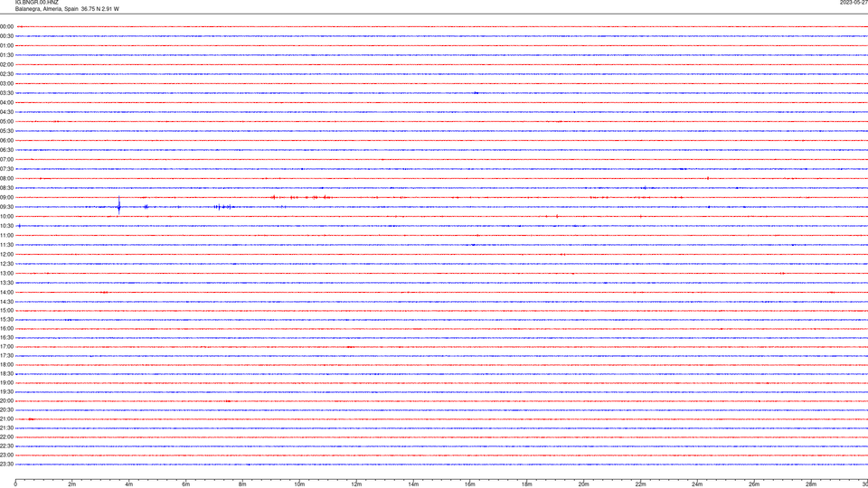This screenshot has width=868, height=488.
Task: Choose the 07:00 trace label
Action: point(6,159)
